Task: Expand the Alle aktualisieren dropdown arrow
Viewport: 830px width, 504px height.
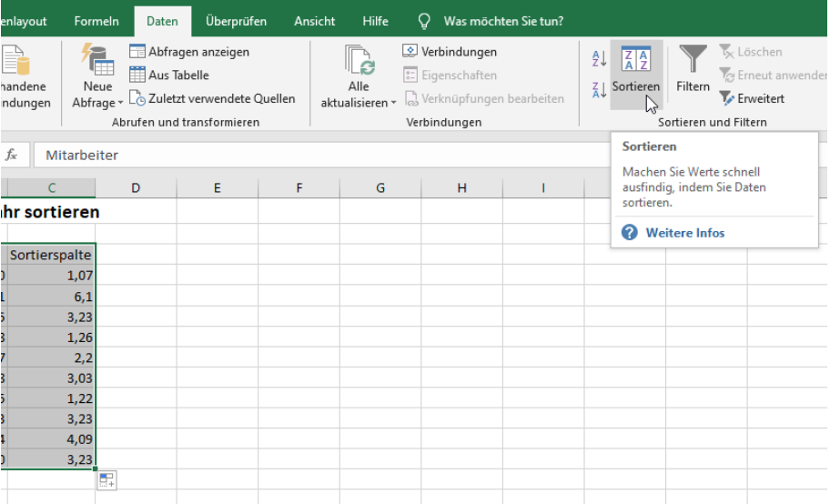Action: (393, 103)
